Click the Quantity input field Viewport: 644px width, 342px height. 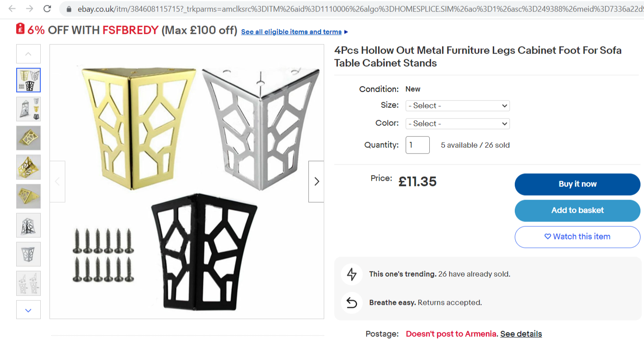coord(418,145)
